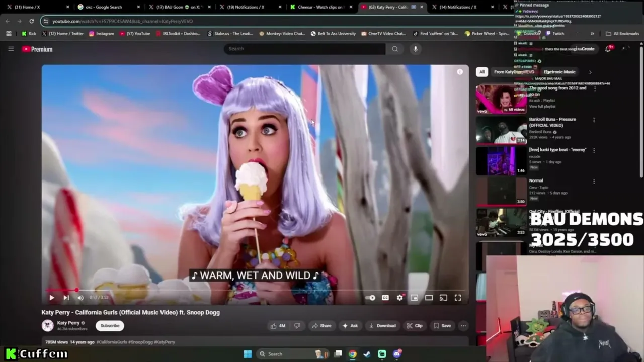This screenshot has height=362, width=644.
Task: Toggle theater mode in the player
Action: click(x=429, y=298)
